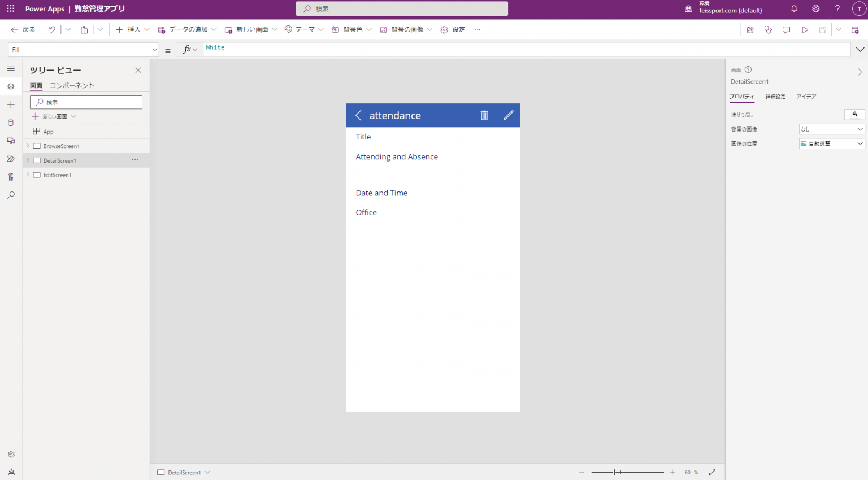Click the trash delete icon in app header

484,115
